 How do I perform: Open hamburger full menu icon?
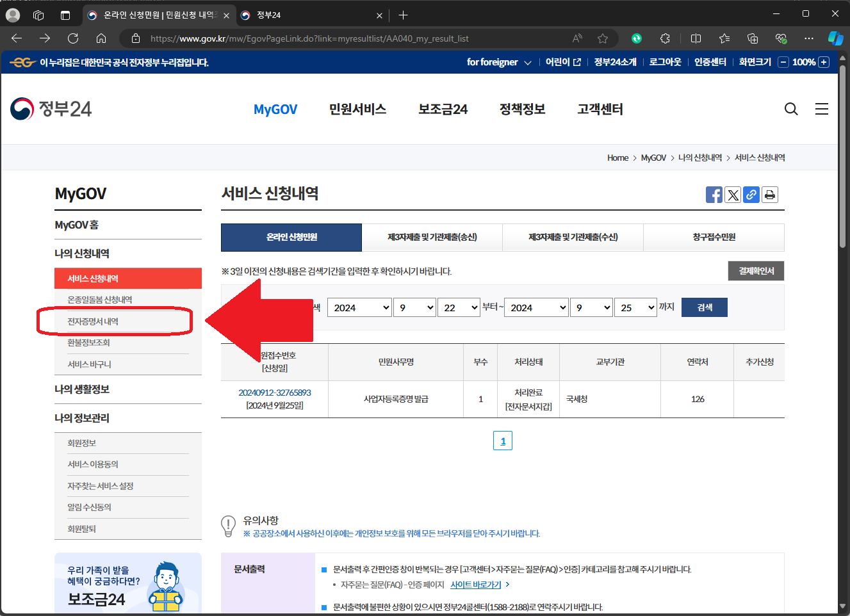pos(822,109)
